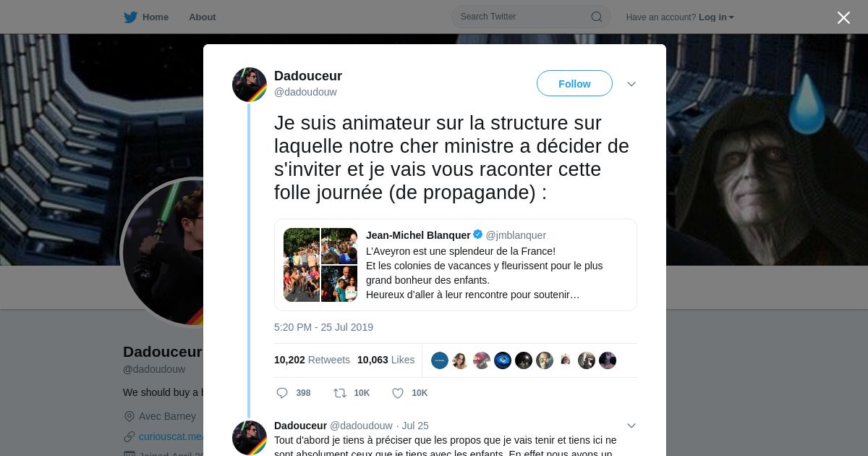This screenshot has width=868, height=456.
Task: View the 10,202 Retweets list
Action: [x=312, y=360]
